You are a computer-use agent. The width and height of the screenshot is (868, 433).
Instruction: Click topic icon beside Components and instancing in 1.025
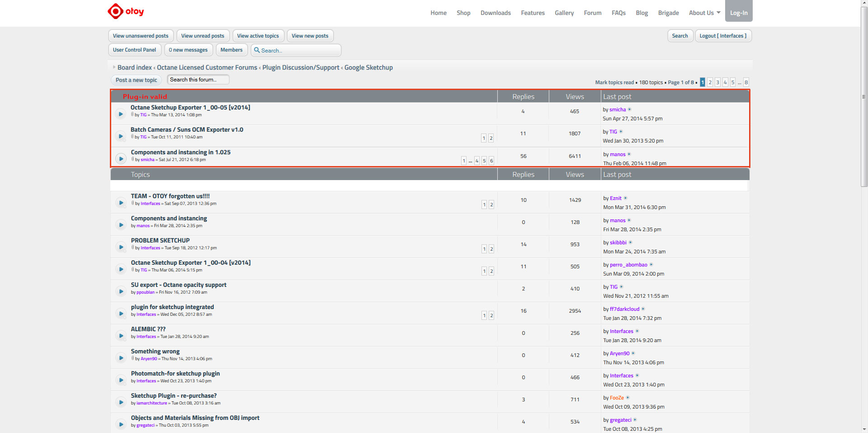tap(121, 158)
